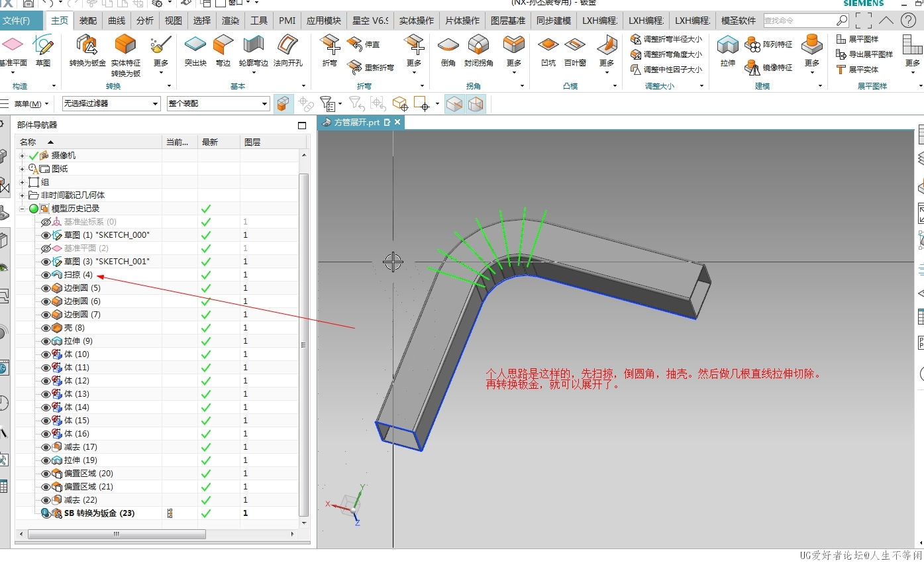Toggle visibility of 拉伸 (9) feature

(46, 341)
